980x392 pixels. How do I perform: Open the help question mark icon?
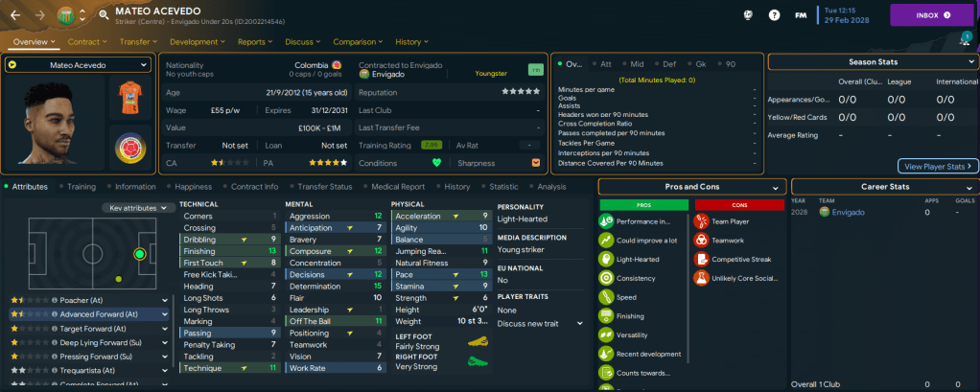pos(774,14)
